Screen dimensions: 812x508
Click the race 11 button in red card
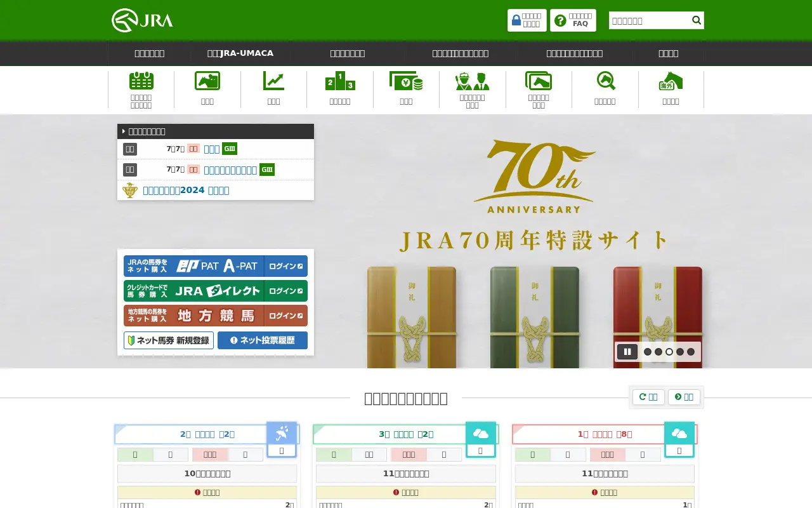605,474
